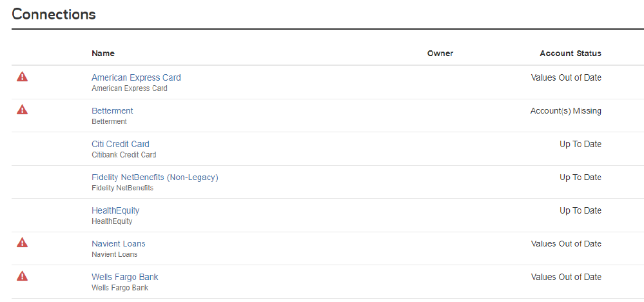
Task: Click the alert icon beside Wells Fargo Bank
Action: tap(22, 276)
